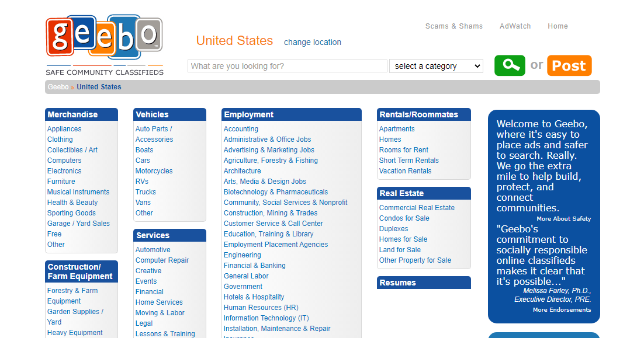The image size is (644, 338).
Task: Go to Home in top menu
Action: [x=558, y=26]
